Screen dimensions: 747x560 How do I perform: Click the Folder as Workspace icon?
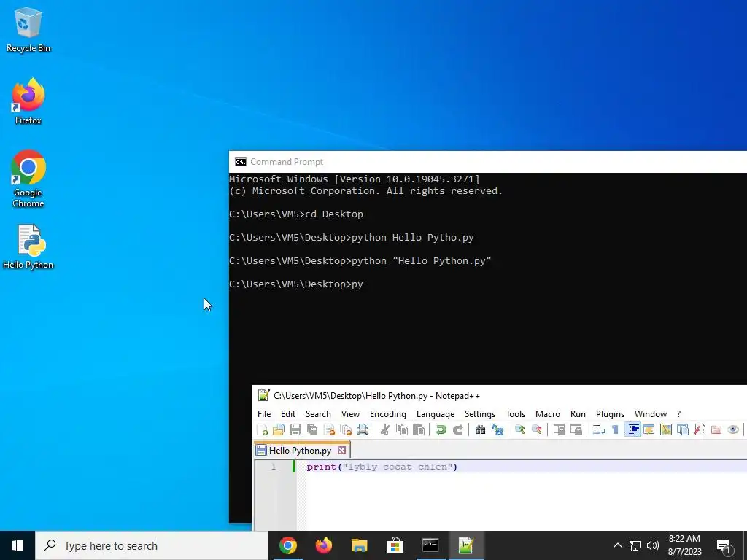(x=716, y=430)
